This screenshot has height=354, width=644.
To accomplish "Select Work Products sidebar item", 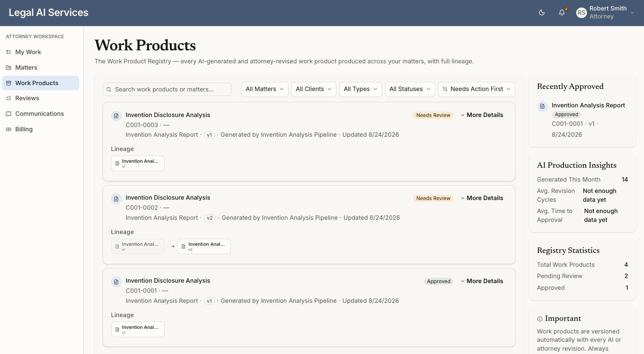I will (x=41, y=83).
